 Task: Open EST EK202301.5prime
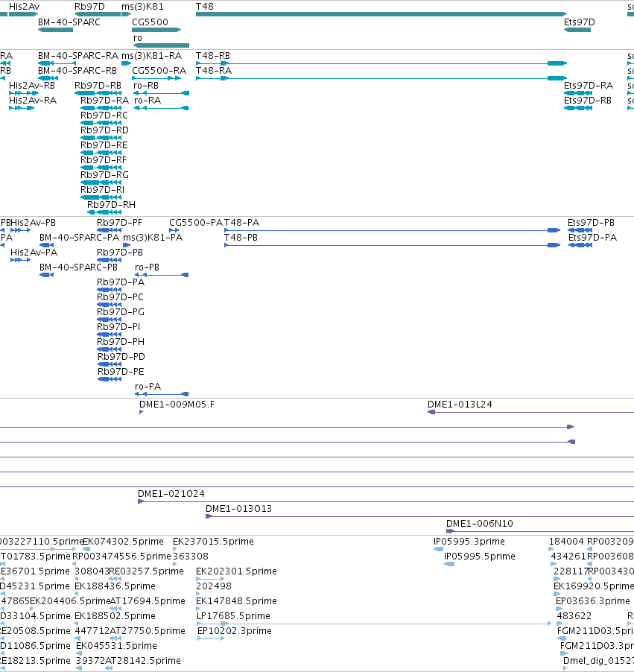tap(237, 571)
